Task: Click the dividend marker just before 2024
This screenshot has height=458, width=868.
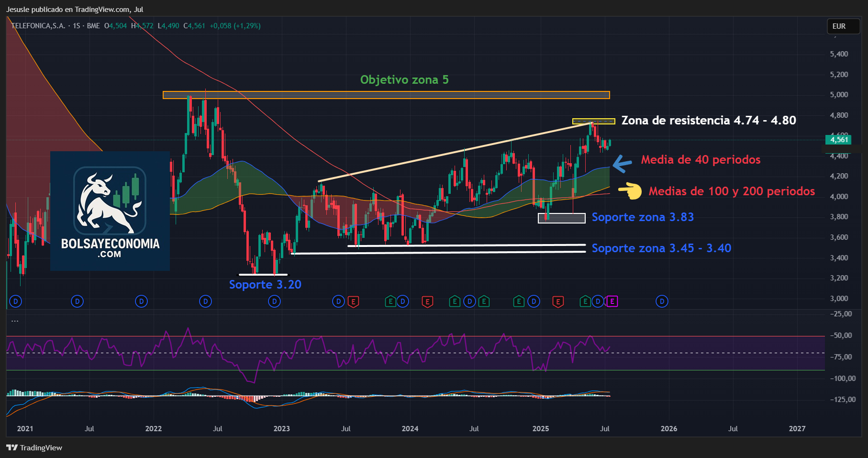Action: 403,302
